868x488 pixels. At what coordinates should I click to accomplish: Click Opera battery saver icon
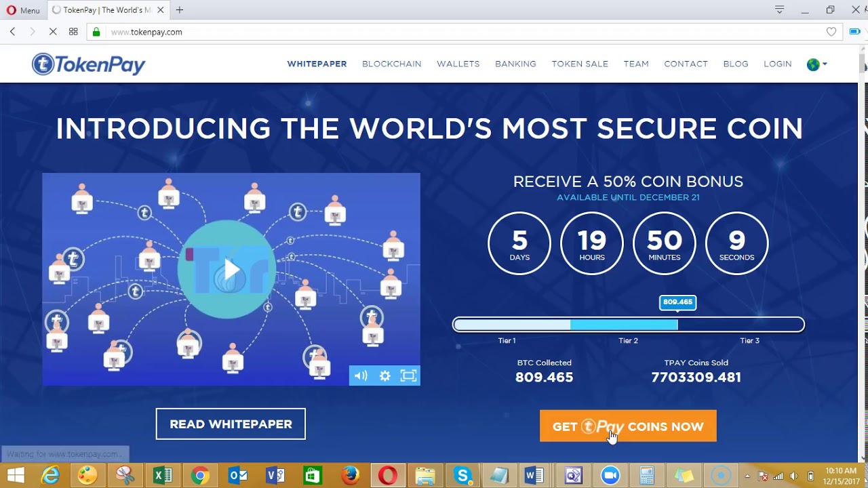[854, 32]
